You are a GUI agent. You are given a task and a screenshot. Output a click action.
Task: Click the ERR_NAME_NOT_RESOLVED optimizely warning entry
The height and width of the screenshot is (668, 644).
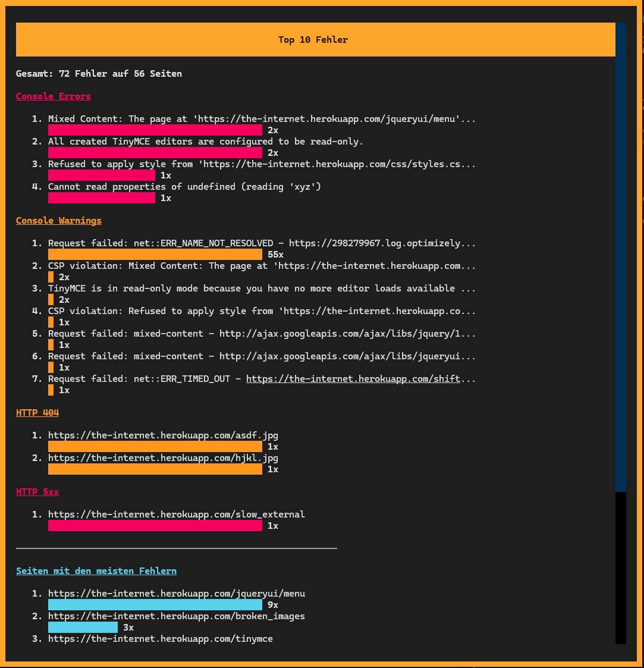tap(262, 243)
